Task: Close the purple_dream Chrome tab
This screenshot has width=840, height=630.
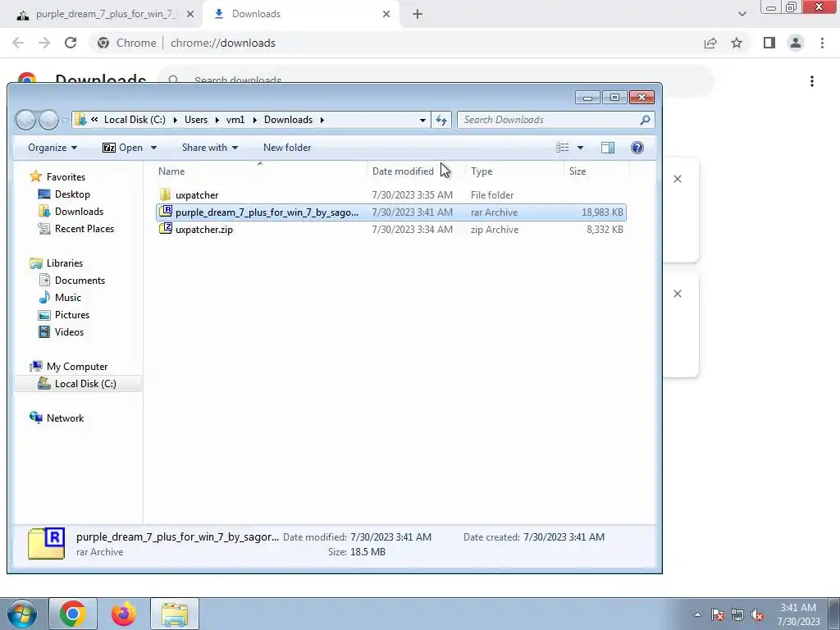Action: [190, 15]
